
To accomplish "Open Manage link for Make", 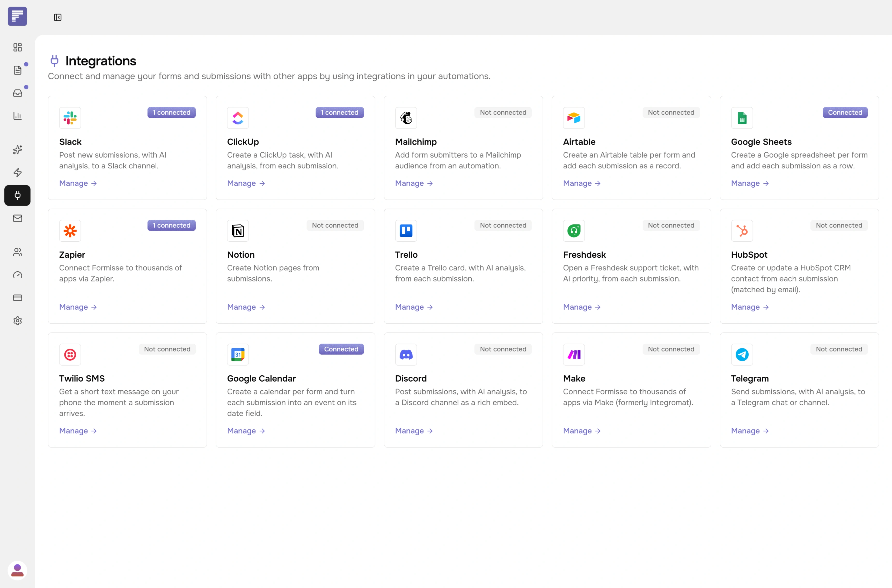I will tap(582, 431).
